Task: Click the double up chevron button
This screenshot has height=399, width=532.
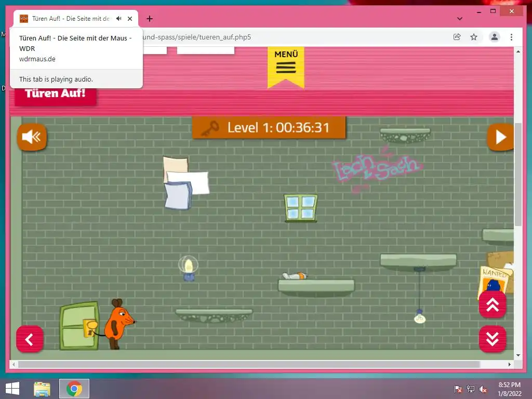Action: click(493, 304)
